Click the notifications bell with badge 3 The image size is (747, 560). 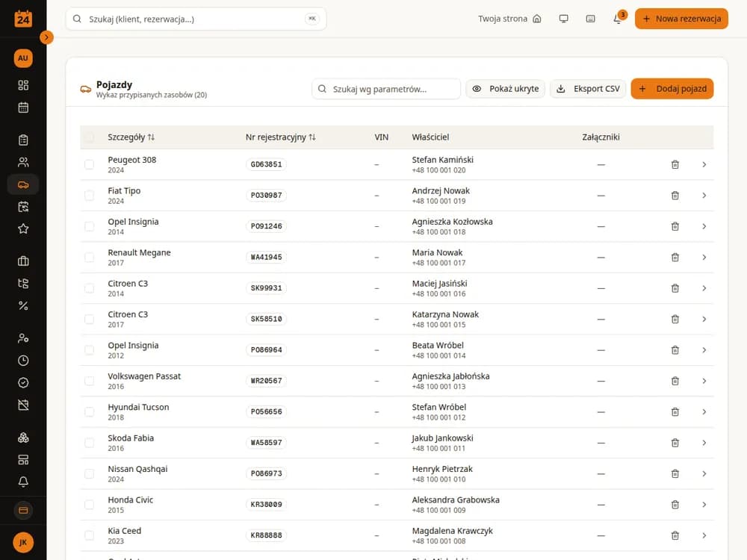[618, 19]
